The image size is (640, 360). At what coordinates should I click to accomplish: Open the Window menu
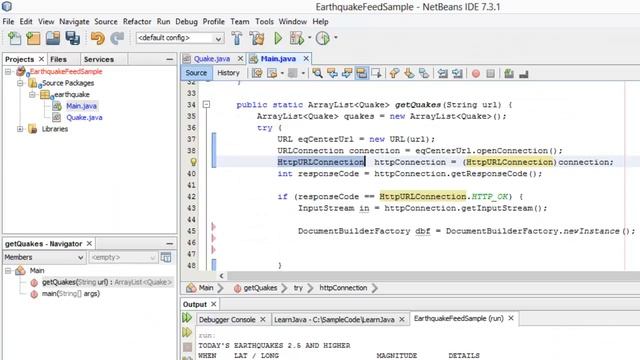(293, 22)
